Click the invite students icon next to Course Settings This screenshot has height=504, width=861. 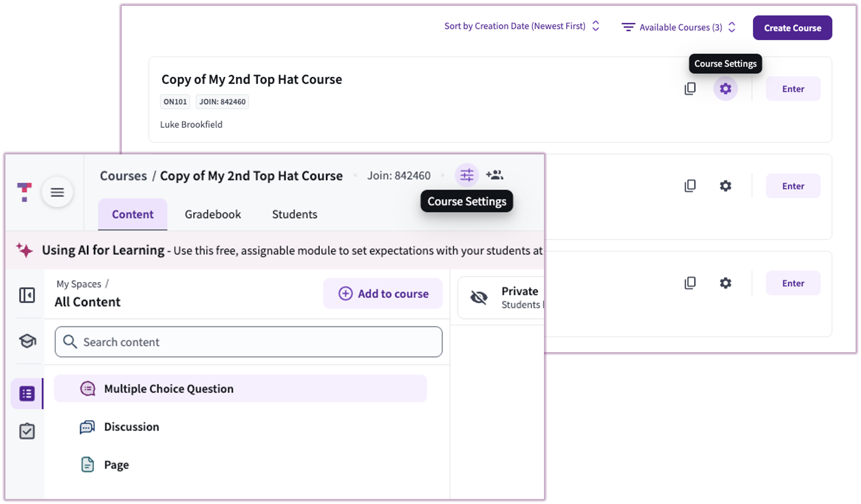click(x=496, y=175)
